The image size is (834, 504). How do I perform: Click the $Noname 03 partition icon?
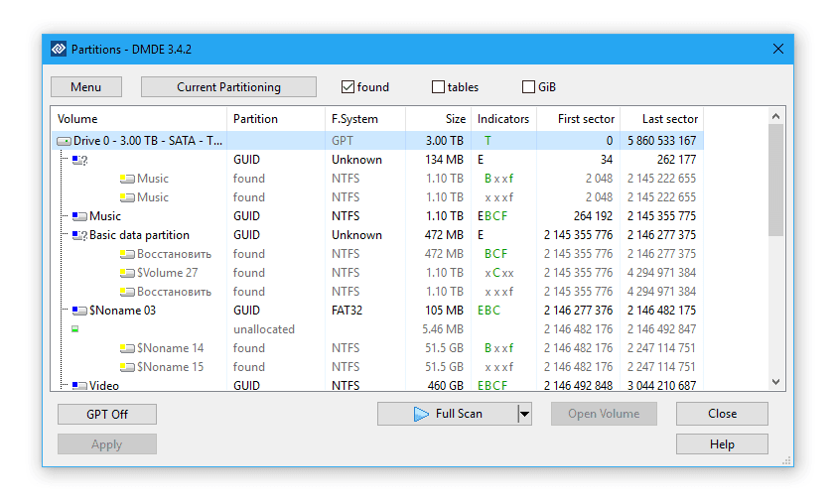(79, 311)
